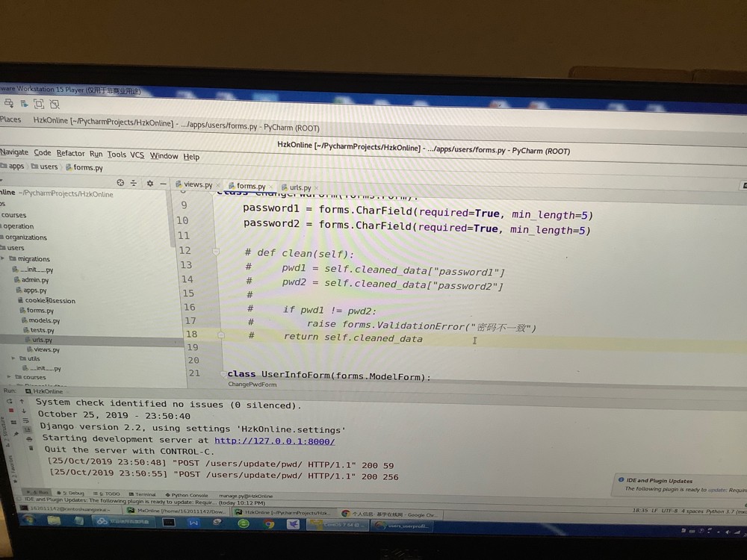Toggle scroll-to-end icon in Run console
The height and width of the screenshot is (560, 747).
[x=28, y=430]
